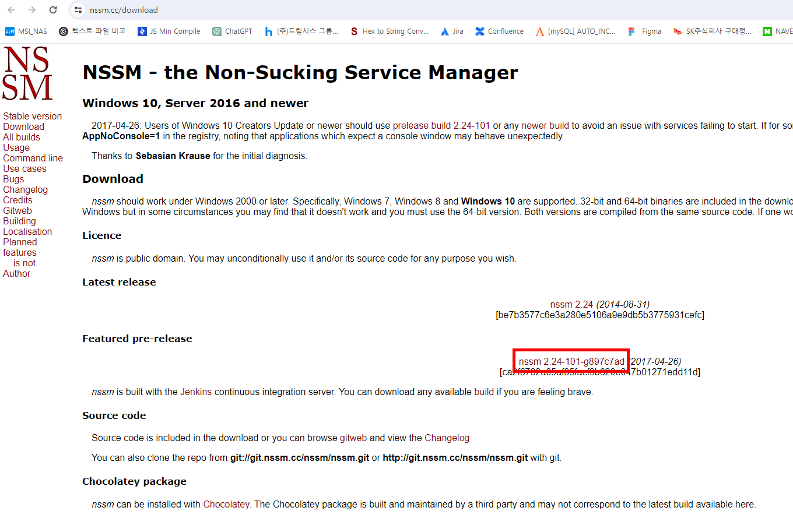
Task: Open the Building sidebar link
Action: tap(19, 221)
